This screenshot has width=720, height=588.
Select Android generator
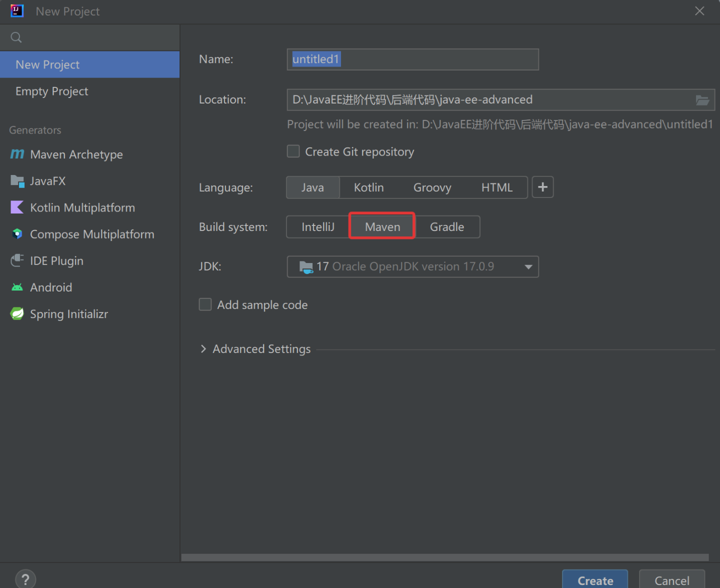tap(90, 287)
